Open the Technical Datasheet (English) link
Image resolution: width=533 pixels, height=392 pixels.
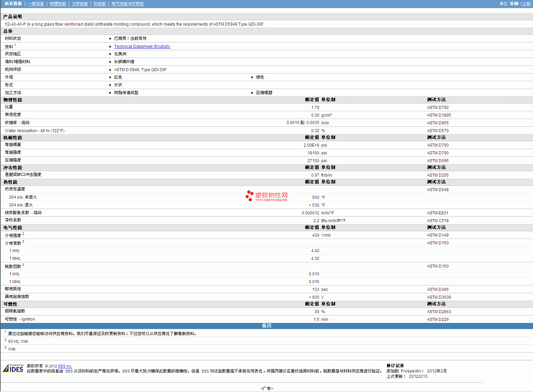(142, 47)
